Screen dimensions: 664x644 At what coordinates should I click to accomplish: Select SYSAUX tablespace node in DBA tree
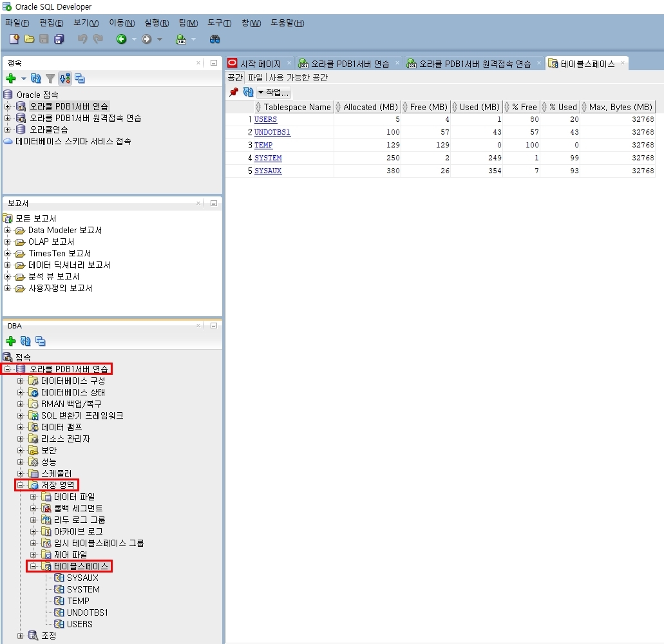(82, 578)
